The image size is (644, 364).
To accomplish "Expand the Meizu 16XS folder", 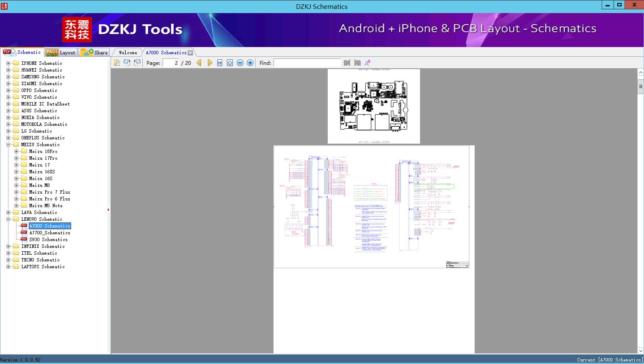I will pyautogui.click(x=16, y=172).
